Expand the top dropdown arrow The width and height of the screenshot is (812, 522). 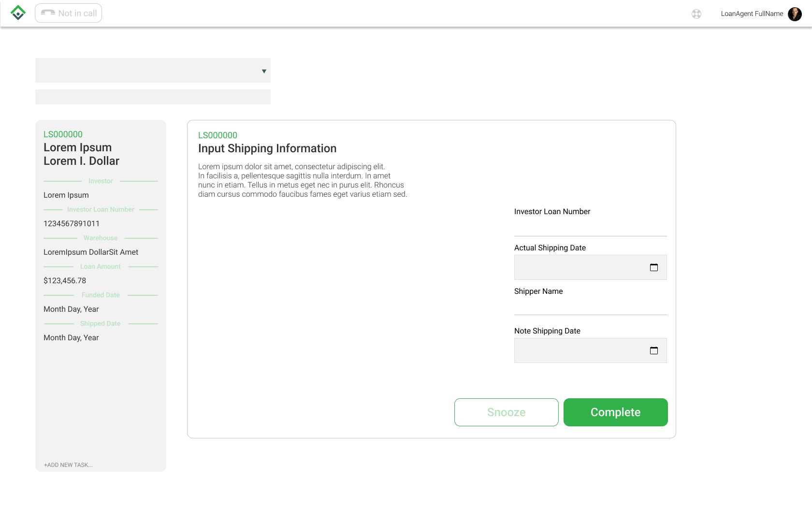coord(264,71)
